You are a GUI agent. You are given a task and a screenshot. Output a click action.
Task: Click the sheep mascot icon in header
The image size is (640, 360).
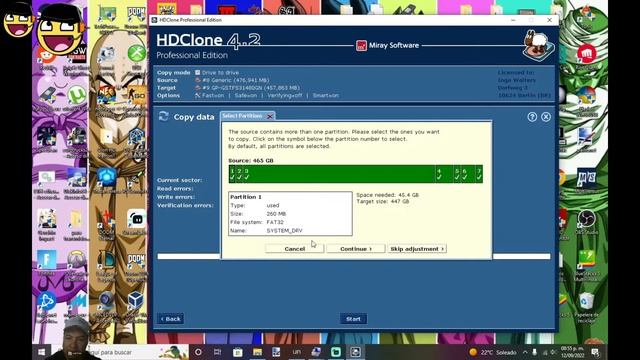tap(538, 46)
